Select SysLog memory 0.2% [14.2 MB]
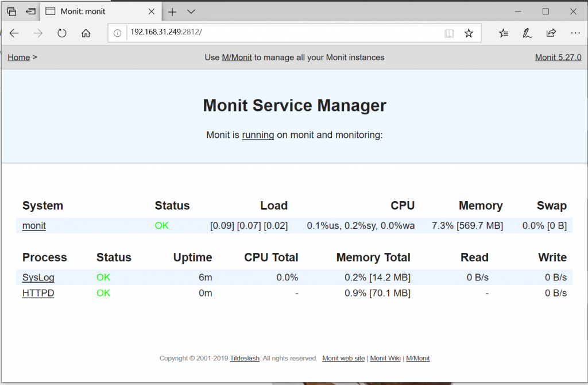This screenshot has height=385, width=588. [x=378, y=278]
